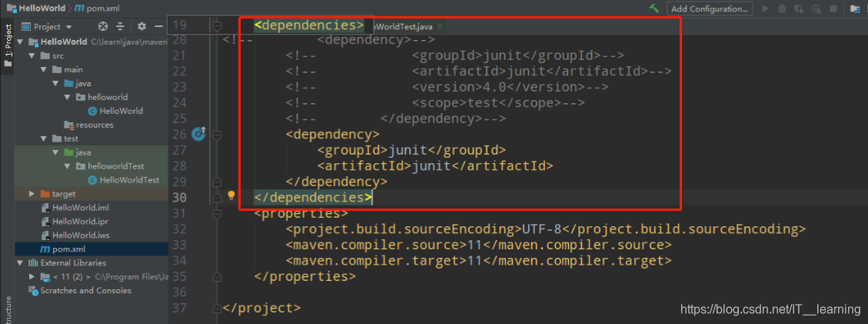Screen dimensions: 868x324
Task: Collapse External Libraries arrow
Action: 21,263
